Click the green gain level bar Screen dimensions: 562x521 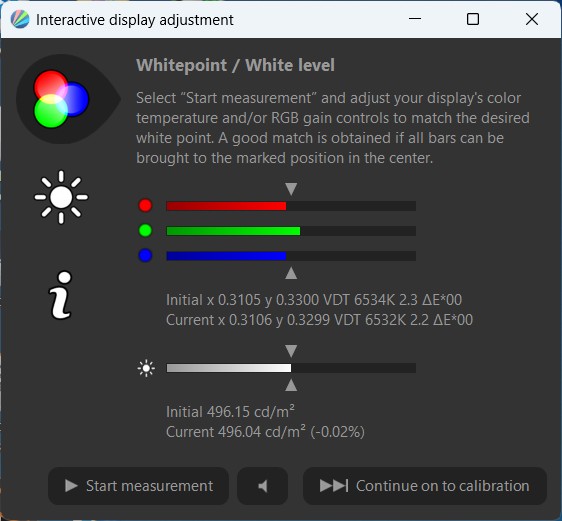[291, 231]
